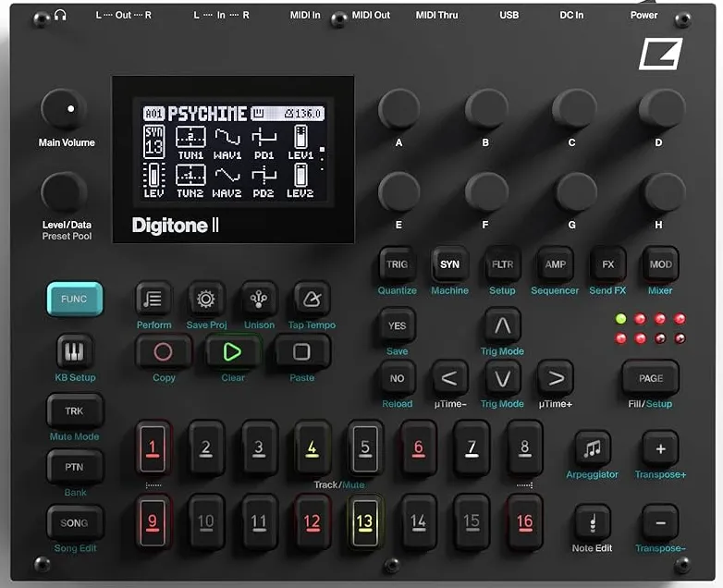Screen dimensions: 723x588
Task: Click the Main Volume knob
Action: point(64,110)
